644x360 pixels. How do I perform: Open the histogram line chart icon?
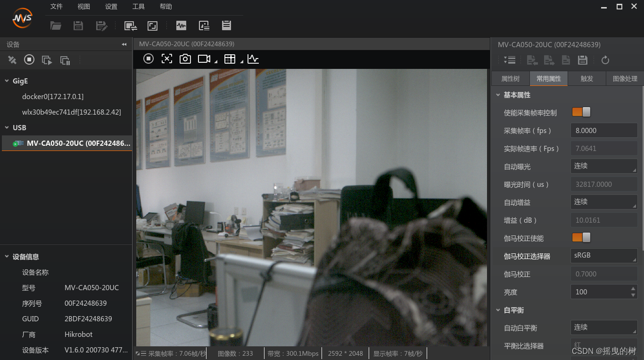coord(253,59)
